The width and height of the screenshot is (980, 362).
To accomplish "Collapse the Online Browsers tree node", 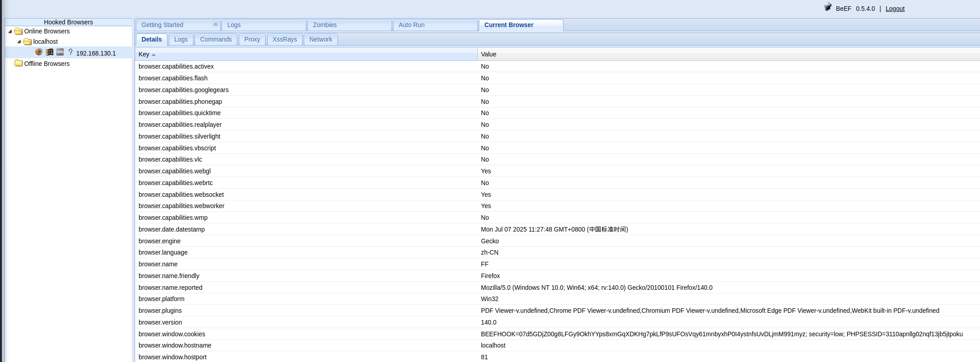I will (10, 32).
